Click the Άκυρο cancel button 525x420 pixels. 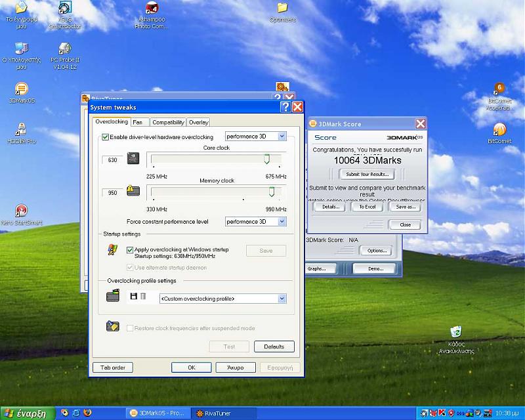[x=236, y=367]
